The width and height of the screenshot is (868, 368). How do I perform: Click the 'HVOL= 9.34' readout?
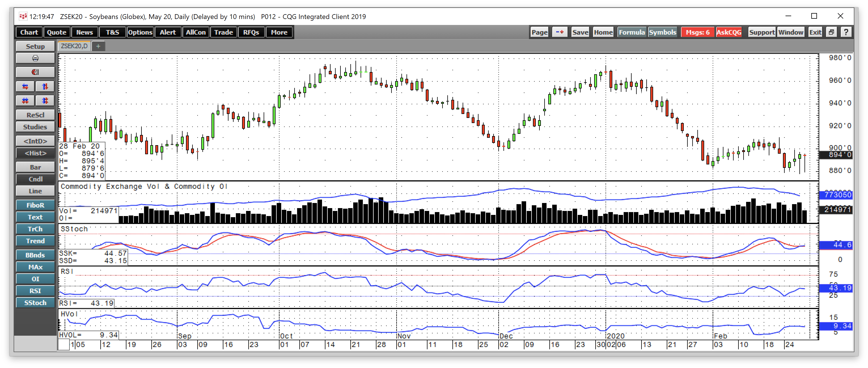coord(88,335)
